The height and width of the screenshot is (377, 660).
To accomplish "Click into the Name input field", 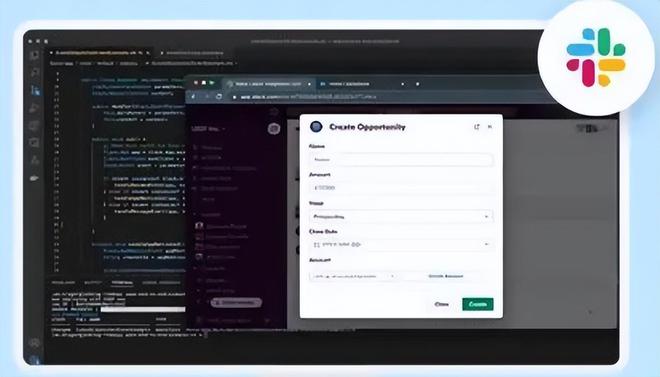I will (x=401, y=159).
